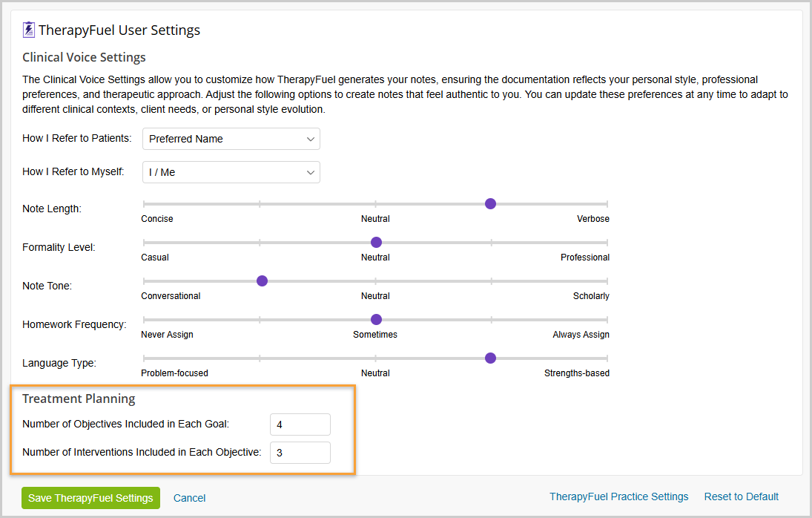Click the Verbose label under Note Length

(x=593, y=219)
